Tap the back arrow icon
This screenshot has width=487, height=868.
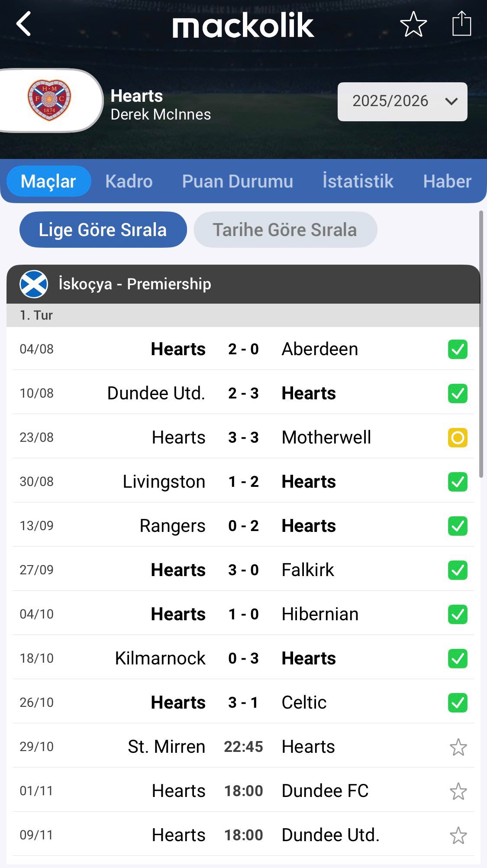coord(24,24)
